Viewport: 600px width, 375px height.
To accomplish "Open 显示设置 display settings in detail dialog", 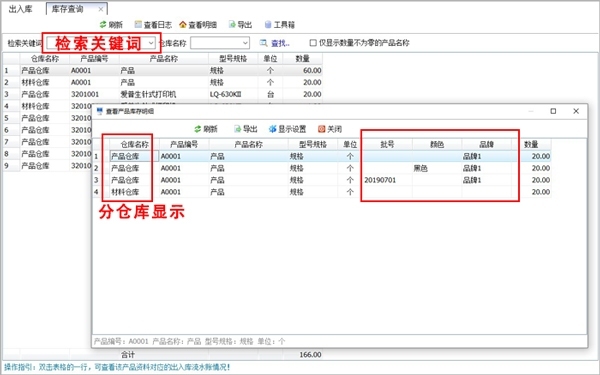I will [272, 129].
